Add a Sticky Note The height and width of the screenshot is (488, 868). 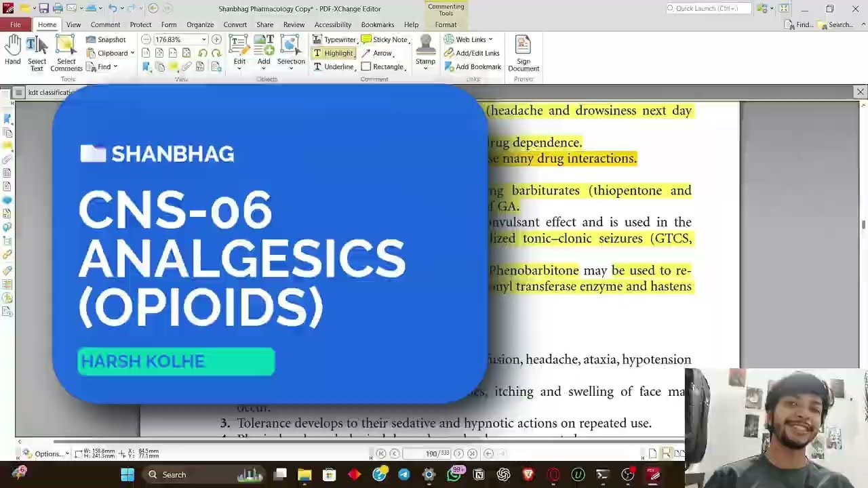point(385,39)
